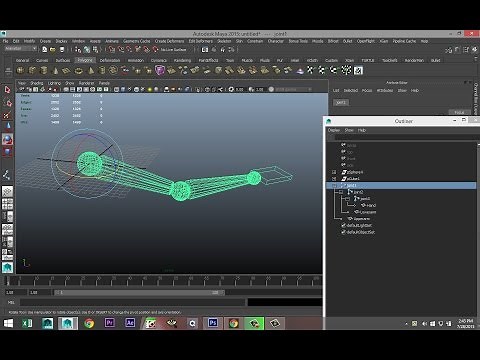Click the playback start frame field
The width and height of the screenshot is (480, 360).
40,292
